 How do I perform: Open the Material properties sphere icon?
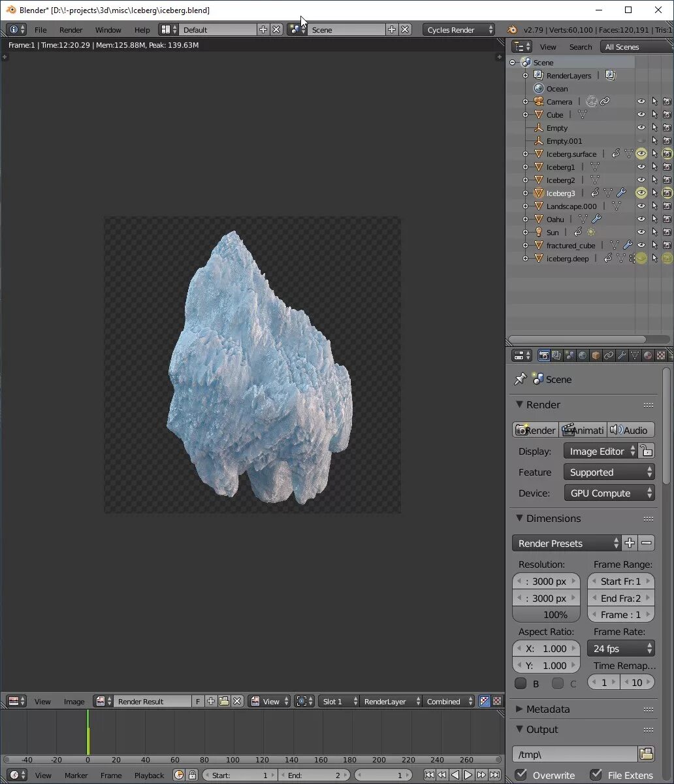648,355
